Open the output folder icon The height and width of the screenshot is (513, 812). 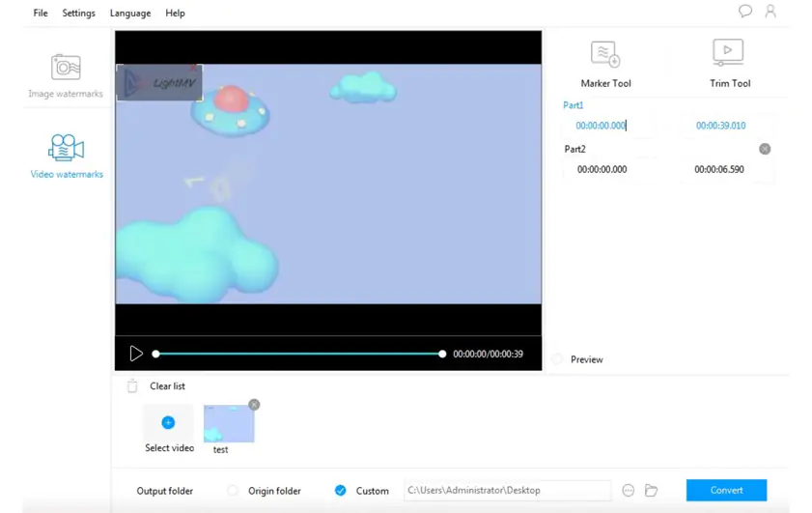point(651,490)
